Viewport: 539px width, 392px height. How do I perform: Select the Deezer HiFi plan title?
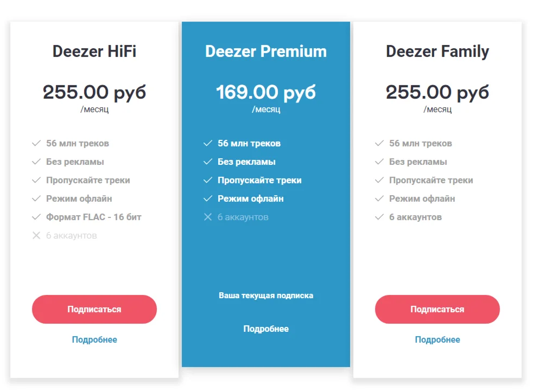pyautogui.click(x=94, y=52)
